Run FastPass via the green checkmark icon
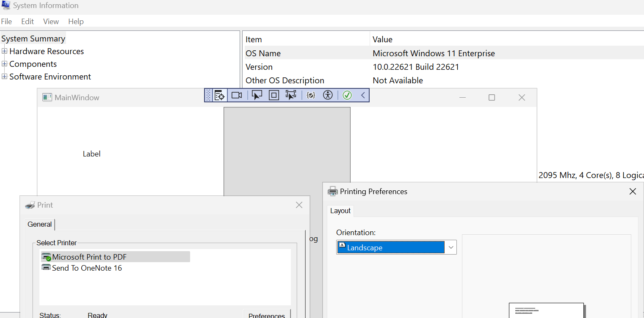644x318 pixels. tap(347, 95)
